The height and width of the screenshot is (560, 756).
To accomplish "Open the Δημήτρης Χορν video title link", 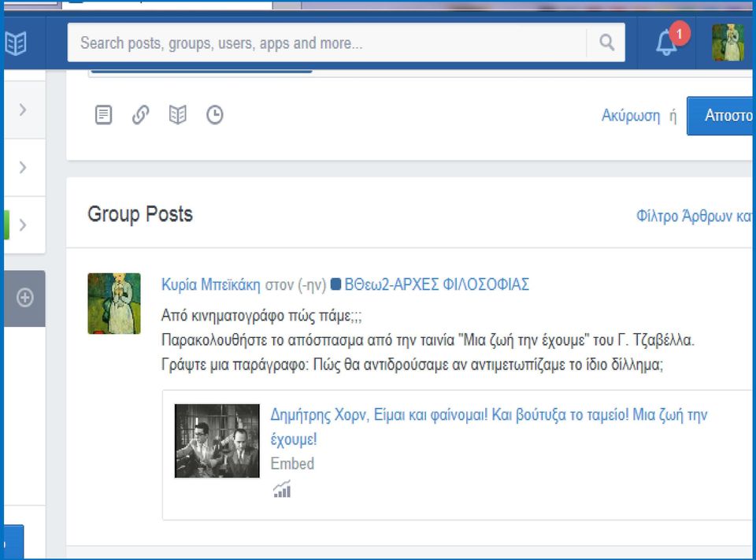I will 488,426.
